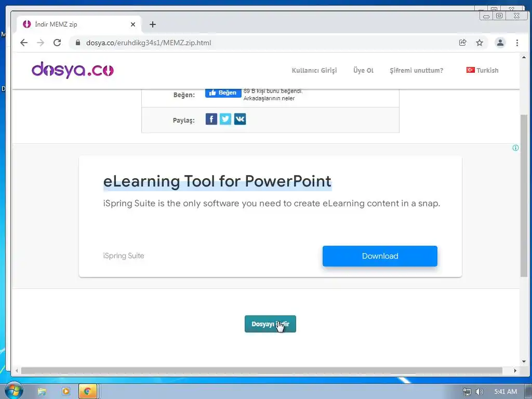The height and width of the screenshot is (399, 532).
Task: Share on Twitter icon
Action: pos(225,119)
